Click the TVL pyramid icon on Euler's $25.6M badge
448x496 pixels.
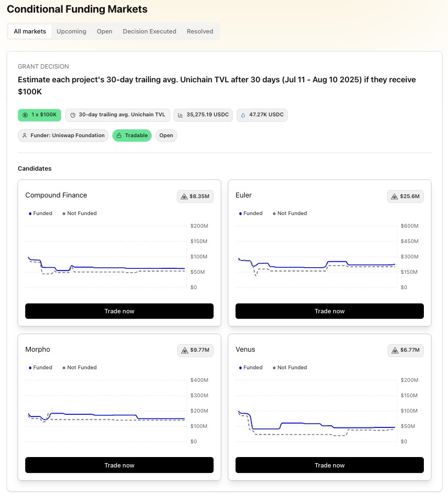(394, 196)
